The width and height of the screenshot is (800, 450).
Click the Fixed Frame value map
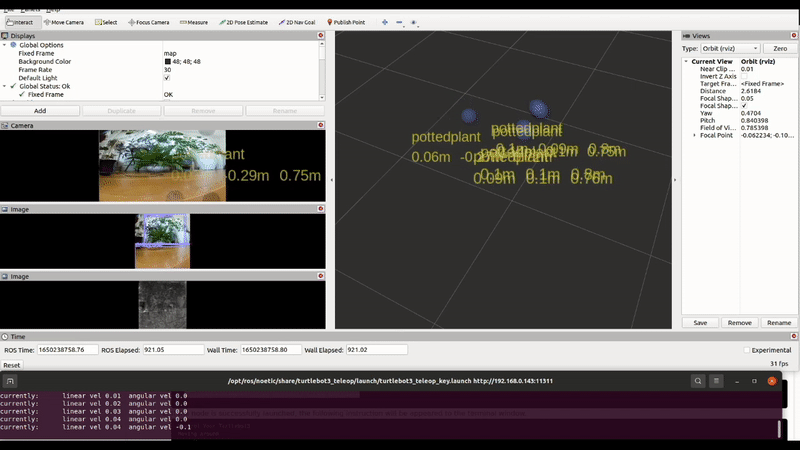tap(170, 53)
